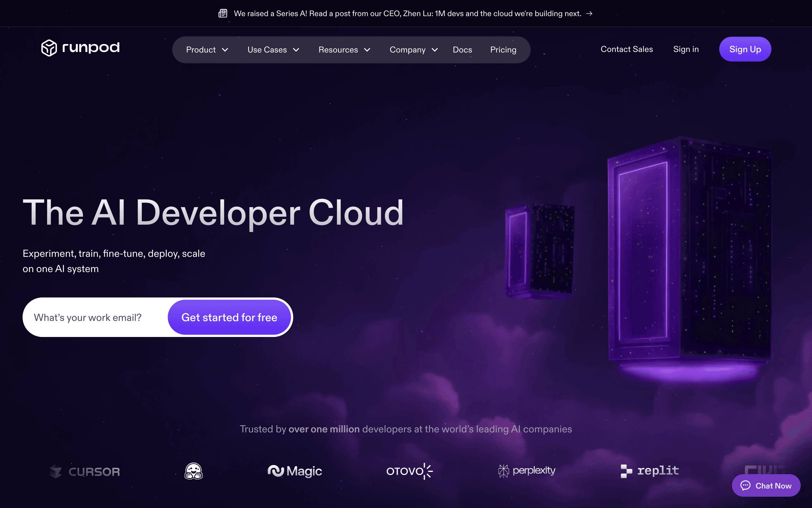The height and width of the screenshot is (508, 812).
Task: Click the newspaper icon in announcement banner
Action: [223, 14]
